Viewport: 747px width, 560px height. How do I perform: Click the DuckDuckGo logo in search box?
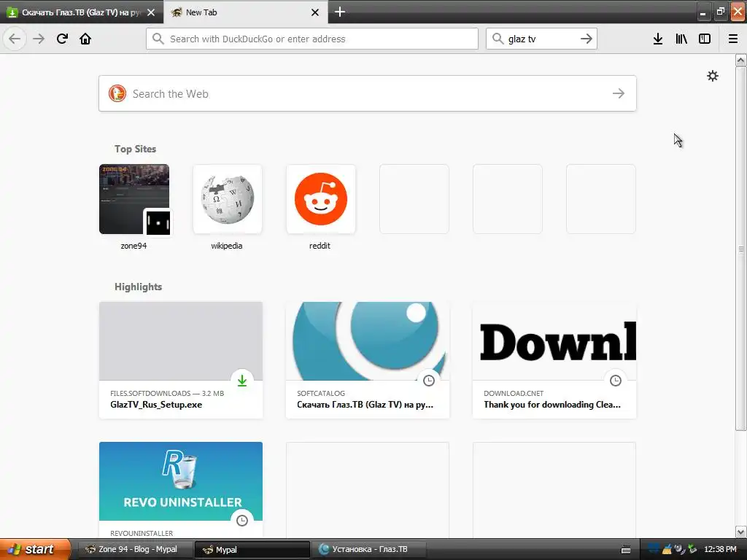point(117,93)
